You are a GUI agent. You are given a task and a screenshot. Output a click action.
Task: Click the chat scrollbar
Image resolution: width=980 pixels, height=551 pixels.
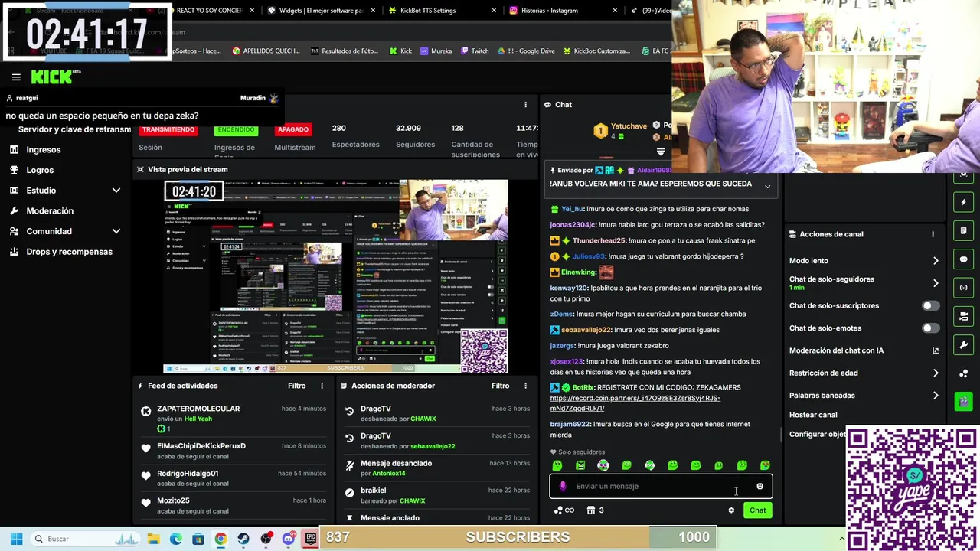(x=781, y=434)
